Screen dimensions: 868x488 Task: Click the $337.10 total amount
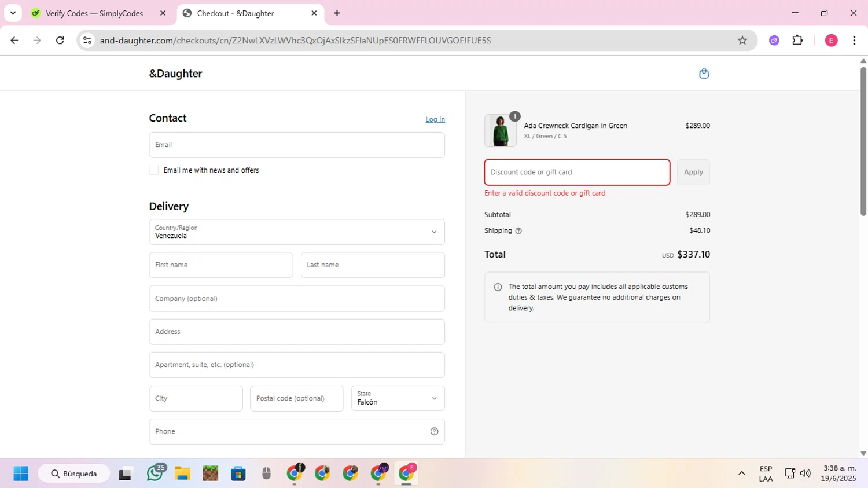[693, 255]
